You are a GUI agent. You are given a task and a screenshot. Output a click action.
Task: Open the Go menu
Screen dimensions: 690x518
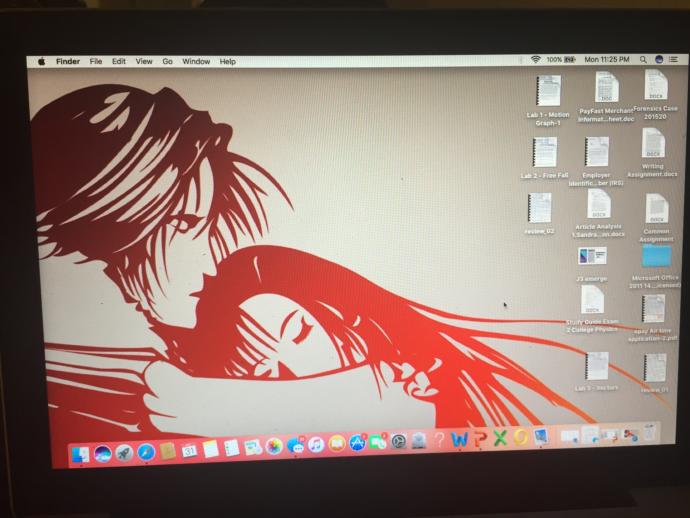coord(168,62)
